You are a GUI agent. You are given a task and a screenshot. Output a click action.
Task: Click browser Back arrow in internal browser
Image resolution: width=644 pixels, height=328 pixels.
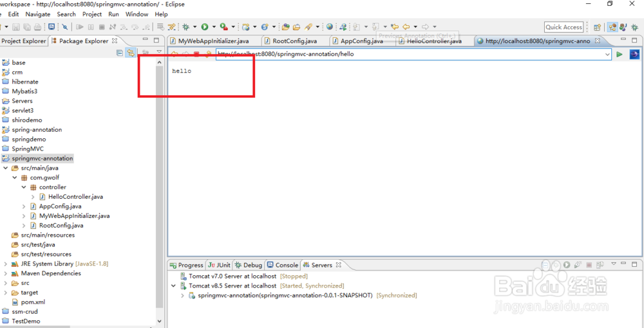tap(174, 54)
